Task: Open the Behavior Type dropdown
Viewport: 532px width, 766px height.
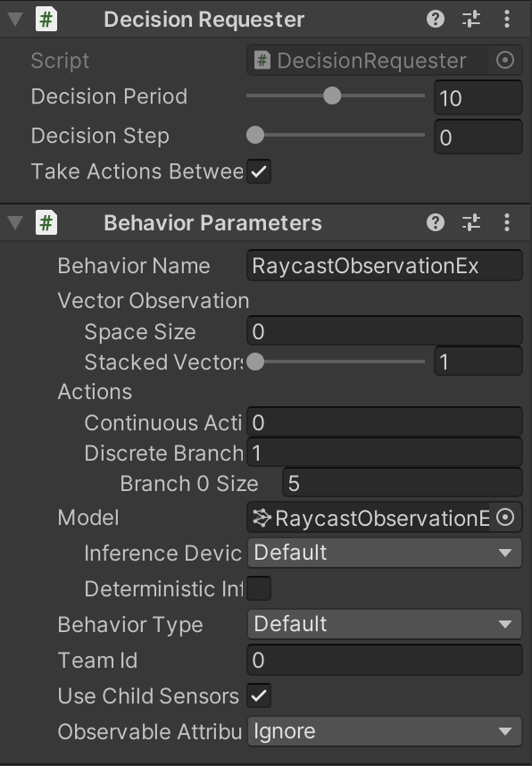Action: click(385, 624)
